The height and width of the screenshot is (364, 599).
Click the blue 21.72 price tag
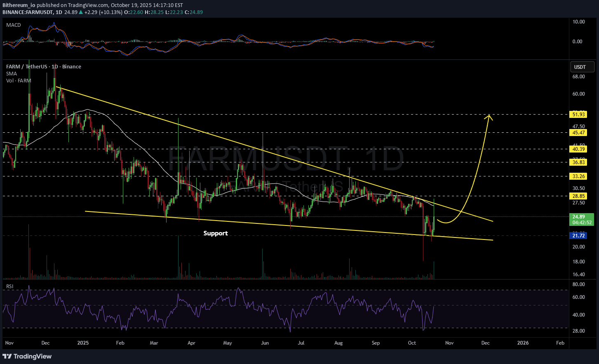point(578,235)
